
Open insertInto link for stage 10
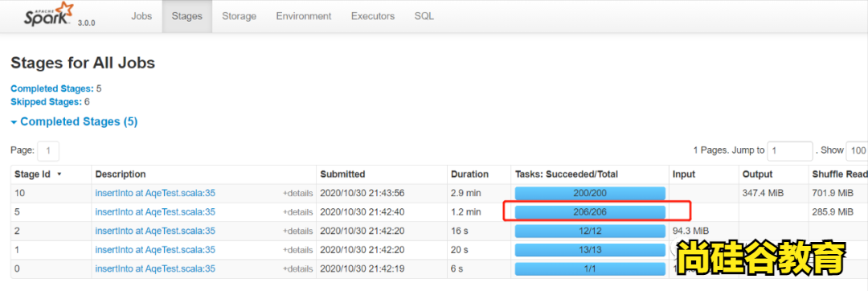click(155, 193)
